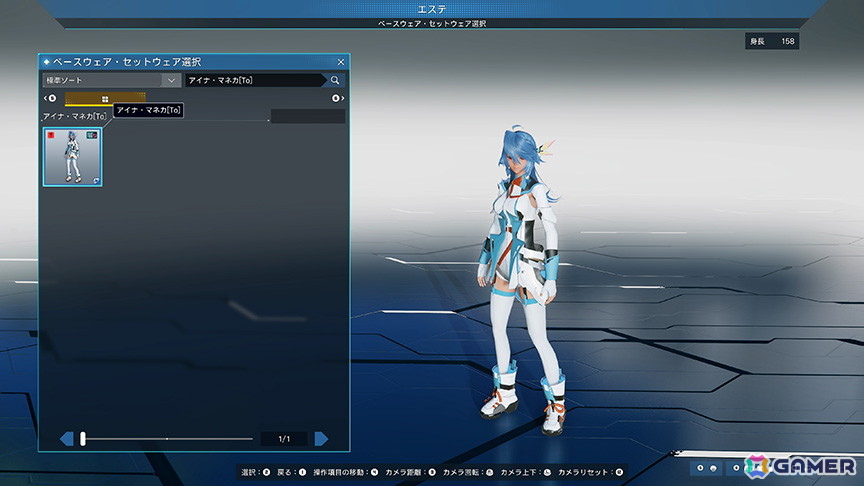The image size is (864, 486).
Task: Switch to next category tab arrow
Action: (338, 98)
